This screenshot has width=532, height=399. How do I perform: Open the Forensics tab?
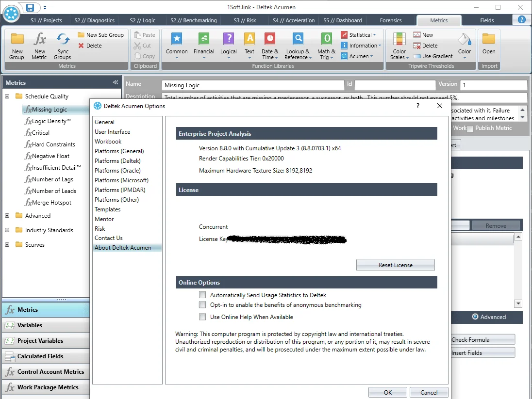(391, 20)
